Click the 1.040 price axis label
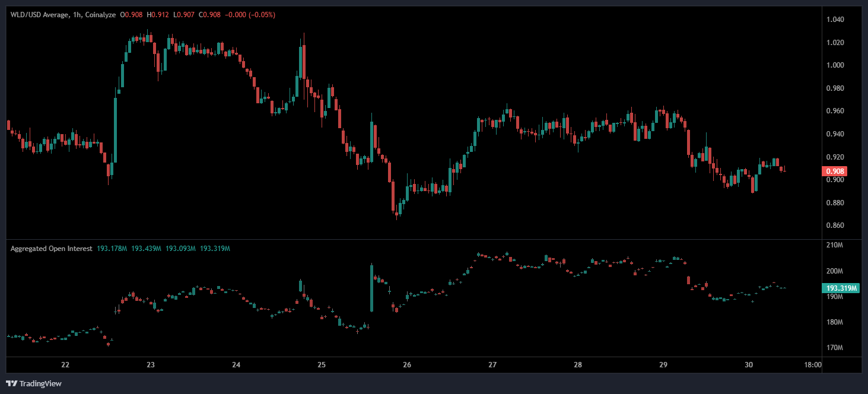 [x=835, y=20]
